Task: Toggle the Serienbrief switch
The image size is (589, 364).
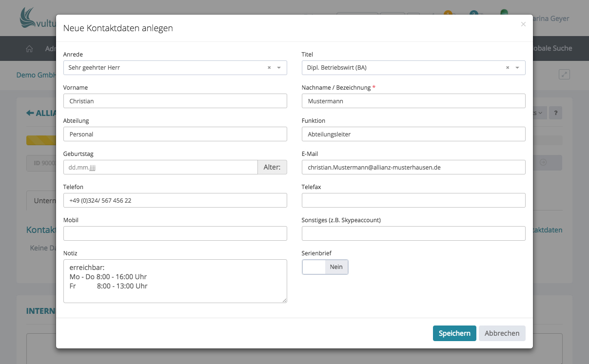Action: click(x=325, y=267)
